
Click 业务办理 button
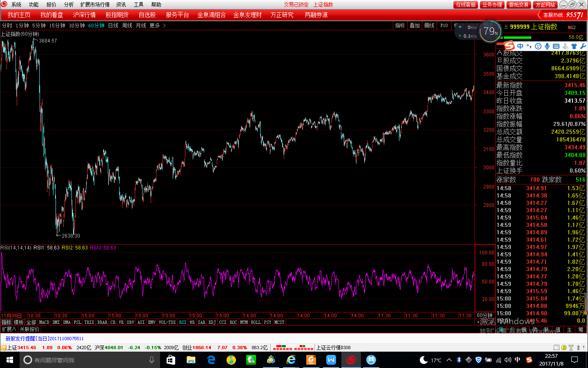(x=492, y=4)
